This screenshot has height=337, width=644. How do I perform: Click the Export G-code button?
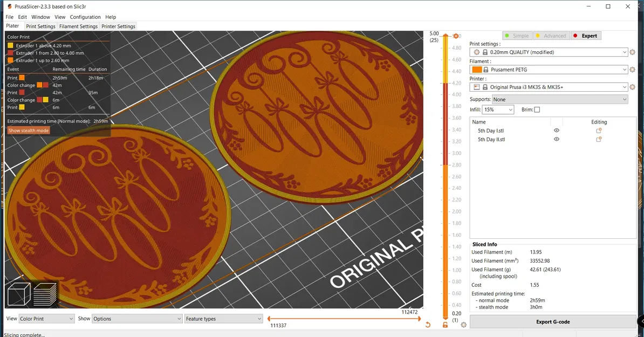click(x=553, y=322)
